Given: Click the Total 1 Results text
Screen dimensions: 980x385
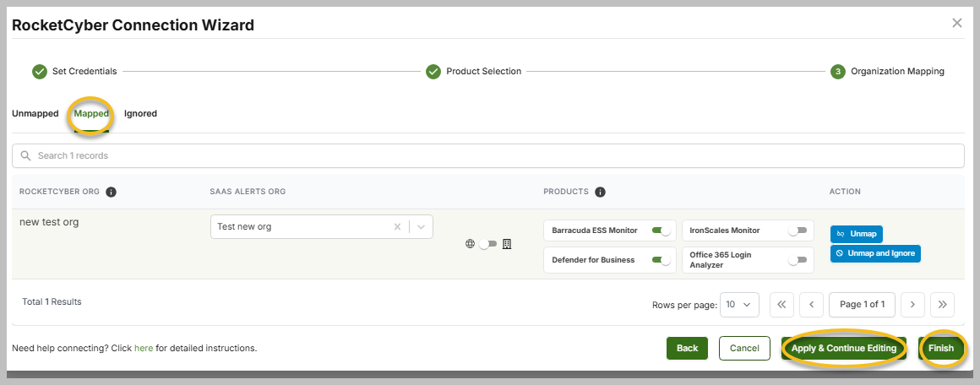Looking at the screenshot, I should click(52, 302).
